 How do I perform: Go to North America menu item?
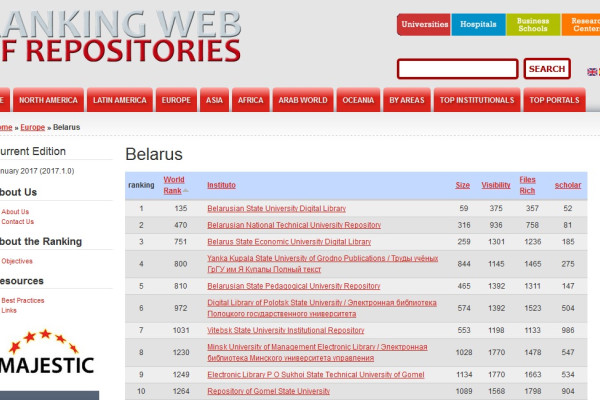coord(48,100)
